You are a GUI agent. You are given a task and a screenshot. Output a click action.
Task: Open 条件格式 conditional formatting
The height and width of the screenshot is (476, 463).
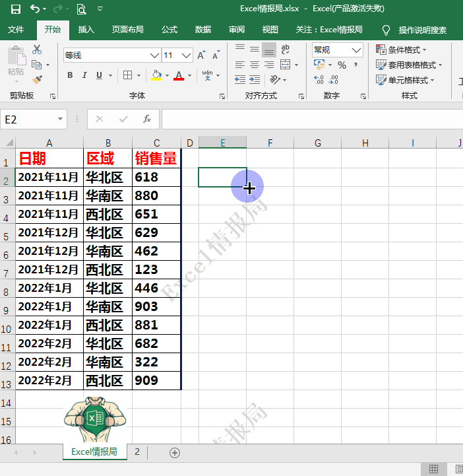(x=401, y=50)
